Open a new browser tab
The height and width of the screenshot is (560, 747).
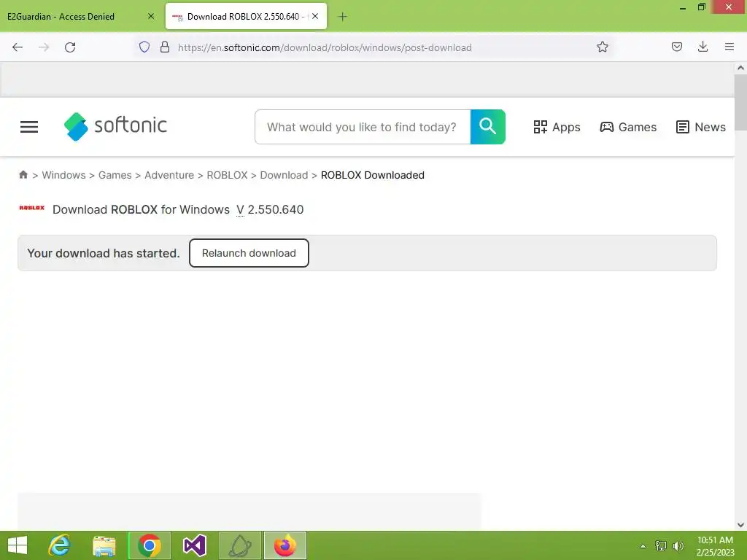342,17
